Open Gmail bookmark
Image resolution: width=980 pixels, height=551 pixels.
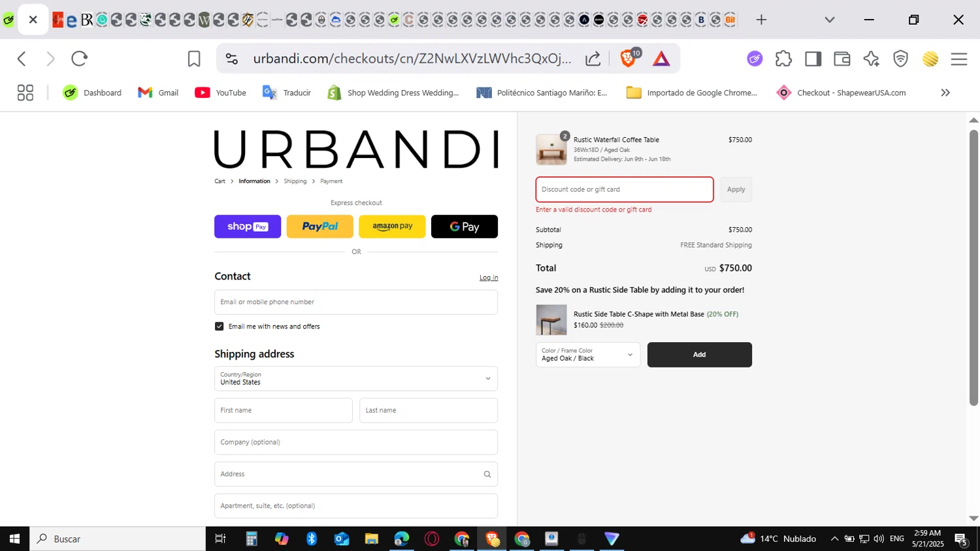pos(158,93)
